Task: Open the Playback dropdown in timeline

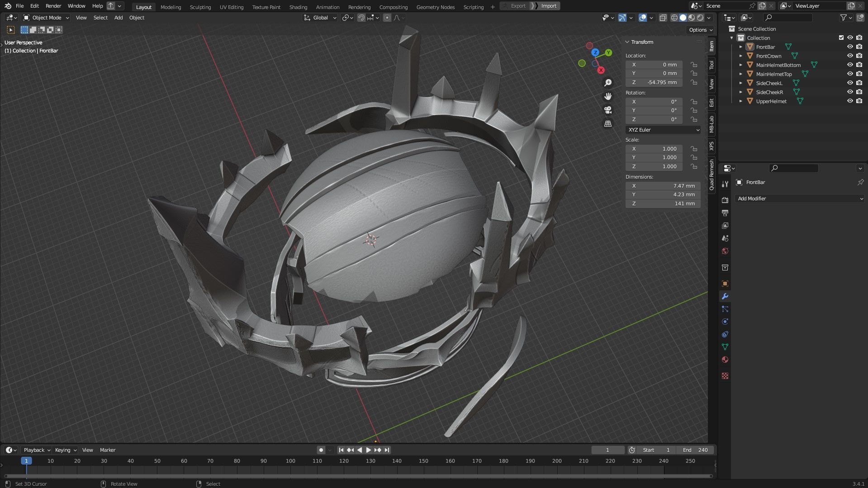Action: tap(37, 450)
